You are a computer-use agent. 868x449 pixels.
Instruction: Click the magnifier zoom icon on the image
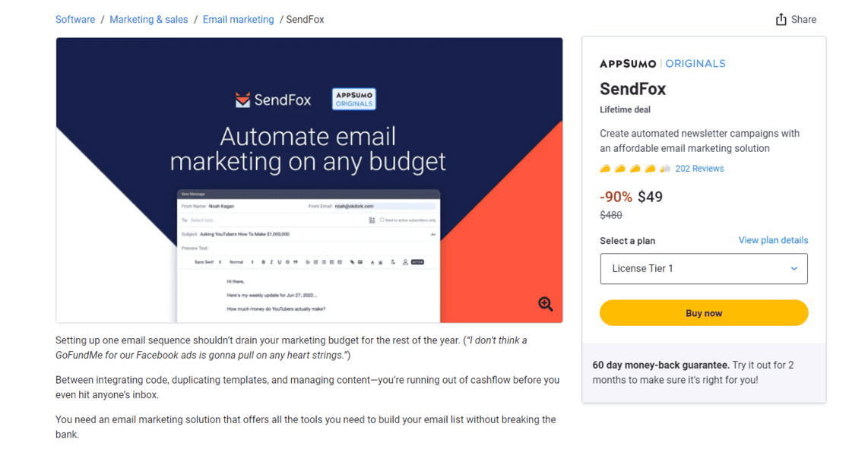(545, 304)
